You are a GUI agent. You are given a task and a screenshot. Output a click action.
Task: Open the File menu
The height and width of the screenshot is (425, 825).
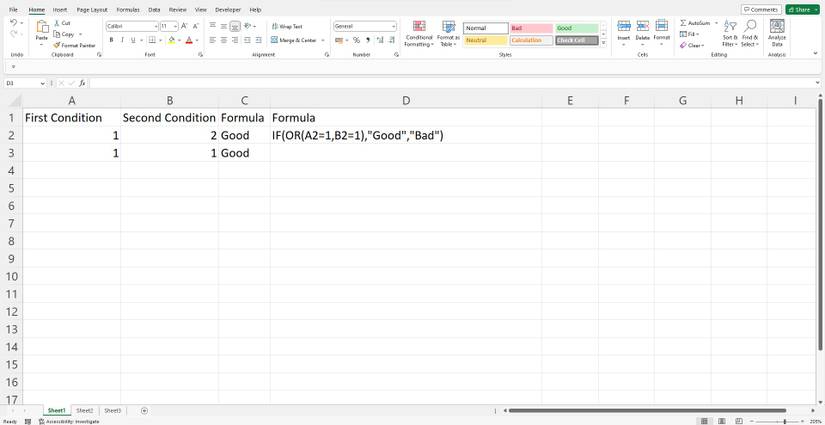click(13, 9)
